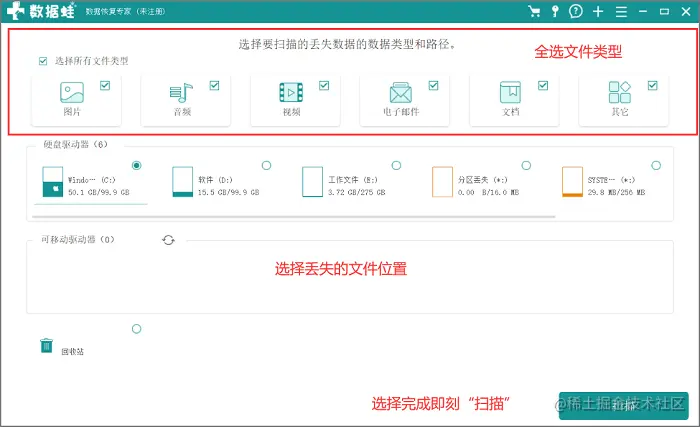
Task: Select the 音频 audio type icon
Action: click(181, 92)
